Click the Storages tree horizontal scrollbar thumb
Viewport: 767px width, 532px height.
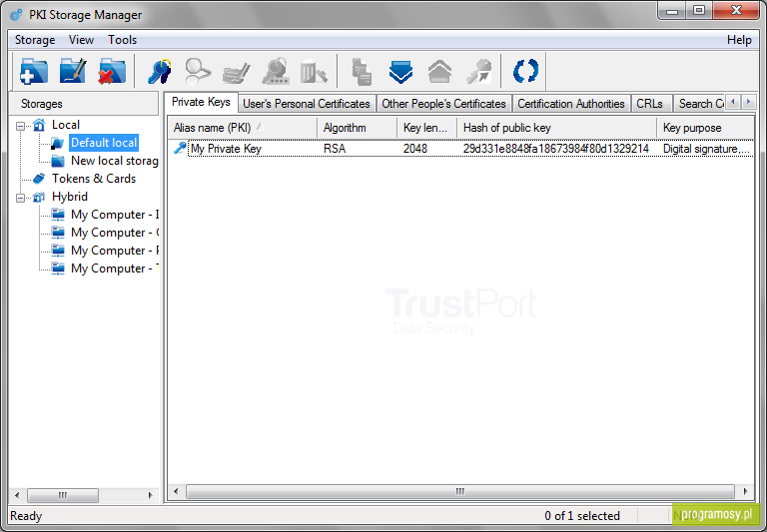point(63,495)
